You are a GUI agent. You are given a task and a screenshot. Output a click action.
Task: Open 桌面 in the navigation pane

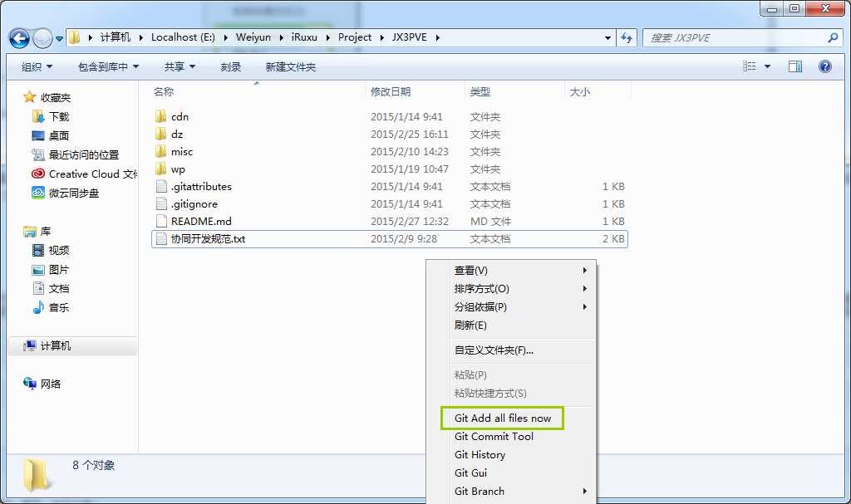tap(59, 135)
